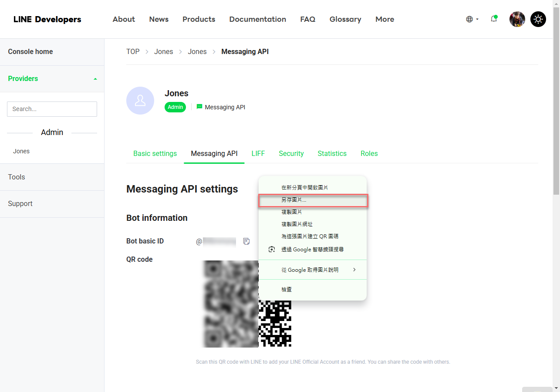Click the Bot basic ID label
This screenshot has height=392, width=560.
click(x=145, y=241)
